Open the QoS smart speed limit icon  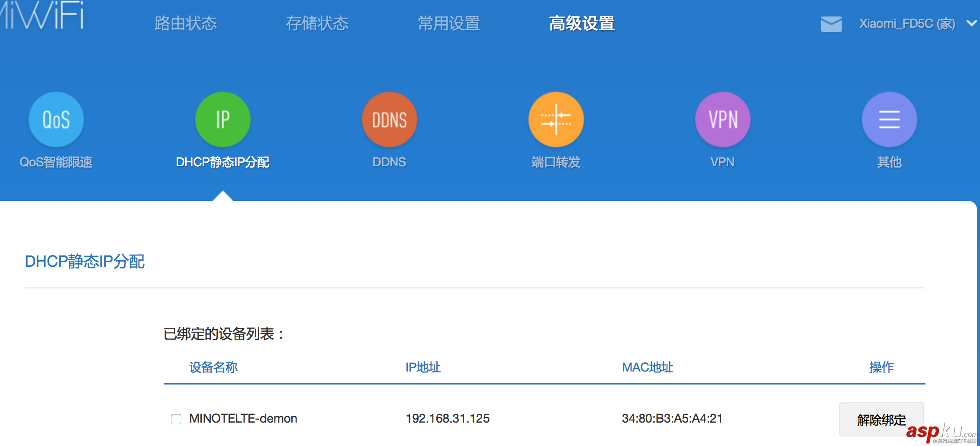click(56, 120)
